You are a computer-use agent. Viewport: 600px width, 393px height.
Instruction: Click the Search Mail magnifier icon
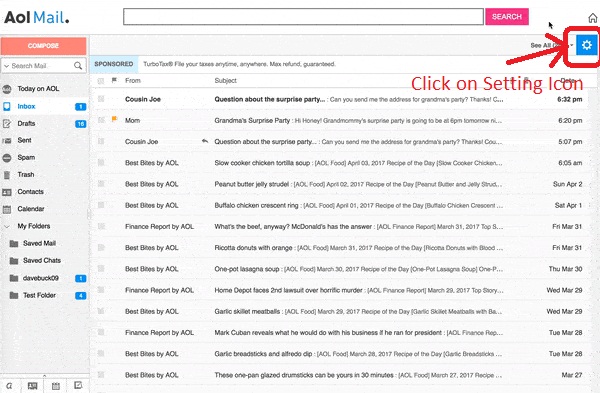pos(78,66)
